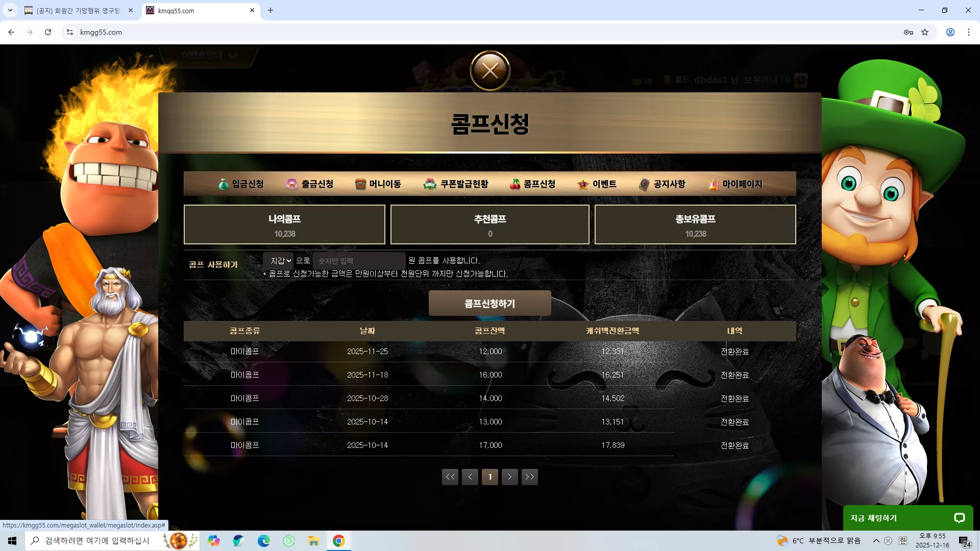Viewport: 980px width, 551px height.
Task: Open site information icon in address bar
Action: point(70,32)
